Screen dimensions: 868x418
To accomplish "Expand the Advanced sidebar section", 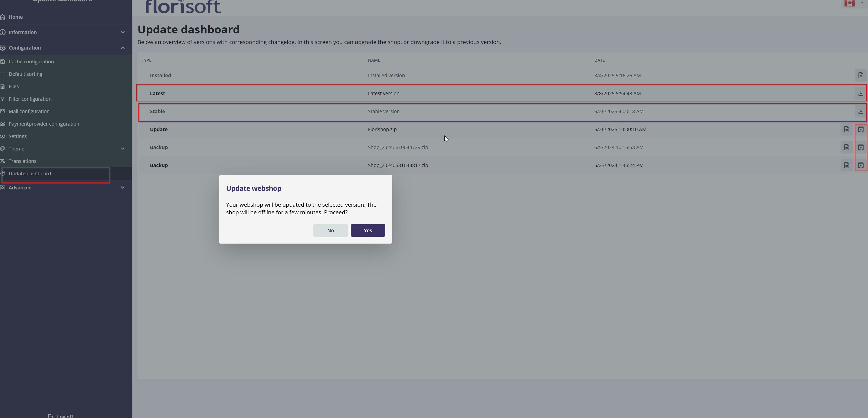I will pyautogui.click(x=123, y=188).
